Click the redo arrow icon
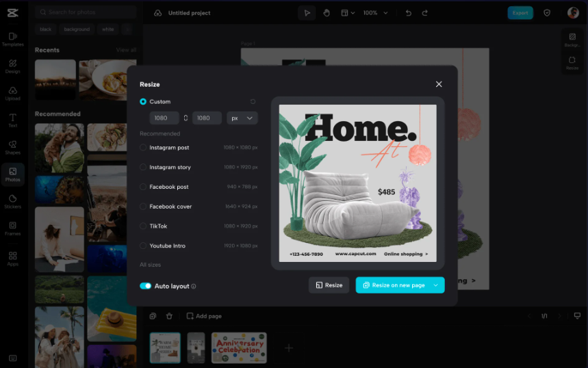 [425, 13]
